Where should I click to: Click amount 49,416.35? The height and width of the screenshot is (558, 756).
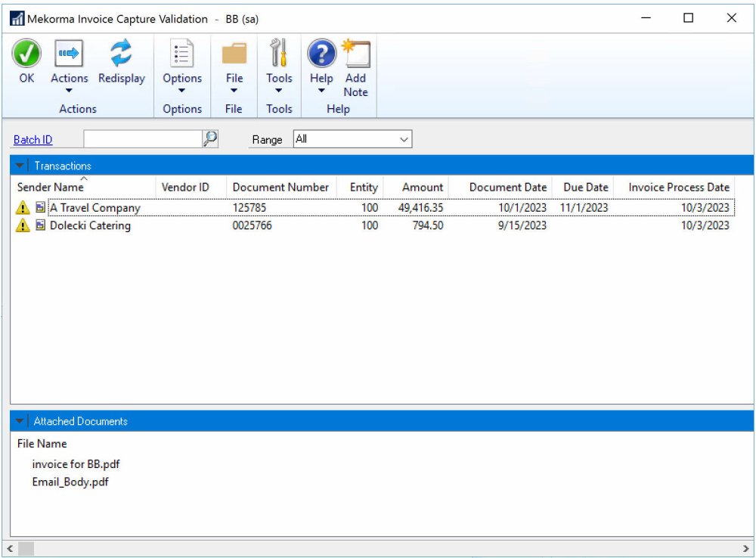pyautogui.click(x=420, y=208)
